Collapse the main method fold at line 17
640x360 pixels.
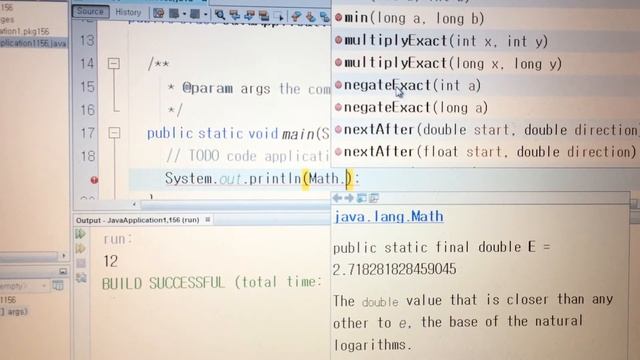114,133
